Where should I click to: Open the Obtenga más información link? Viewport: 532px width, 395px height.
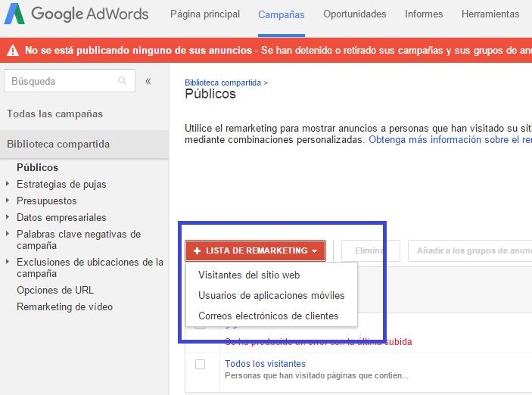(450, 139)
